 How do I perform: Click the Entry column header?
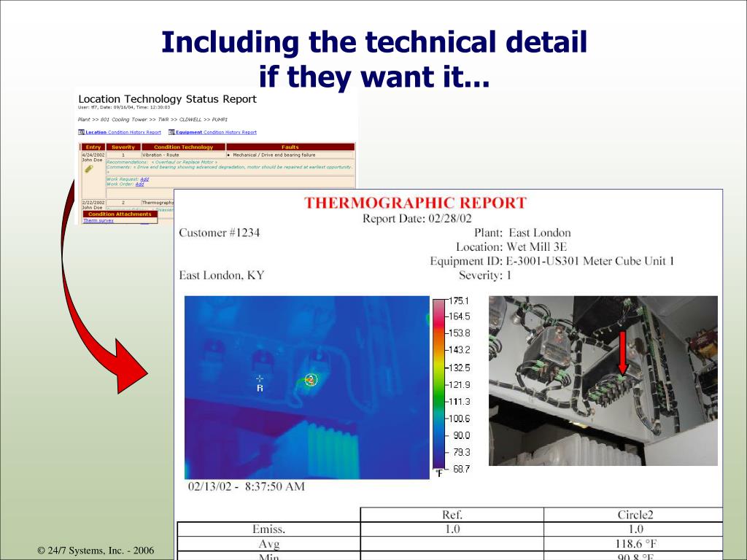93,147
